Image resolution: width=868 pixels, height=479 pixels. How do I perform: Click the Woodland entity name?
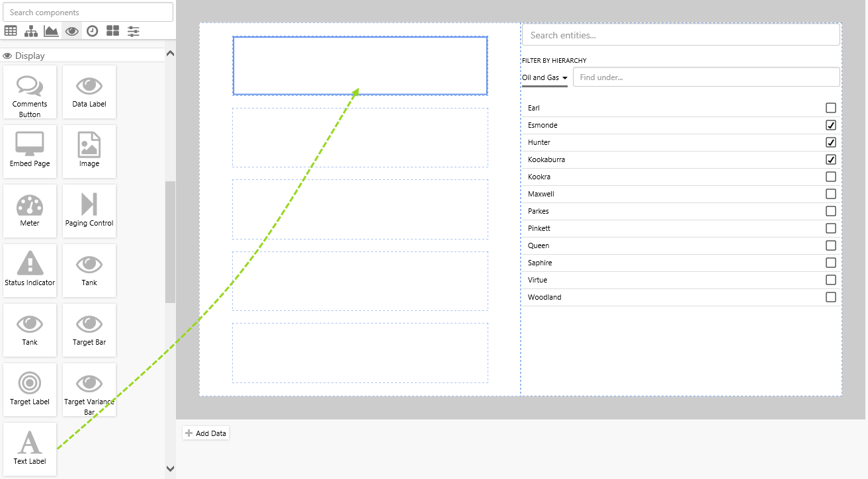544,297
